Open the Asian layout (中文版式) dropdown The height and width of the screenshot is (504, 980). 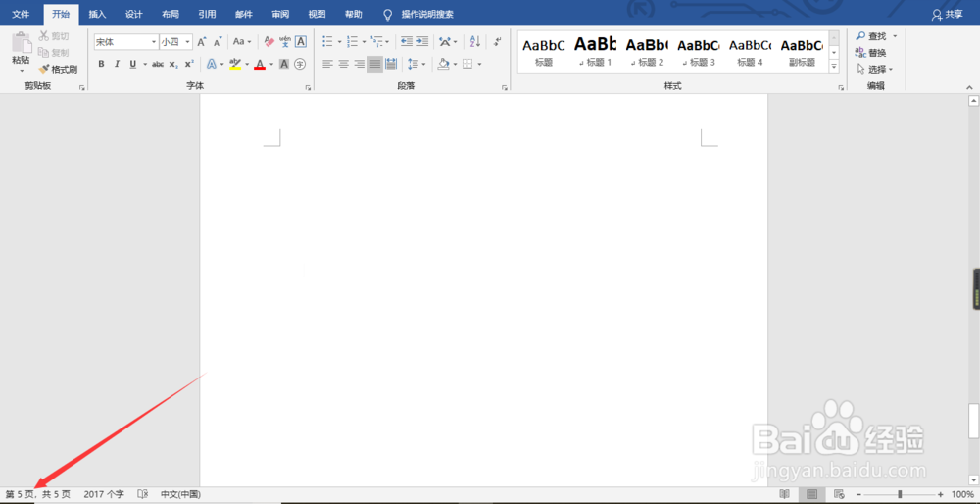pos(448,42)
